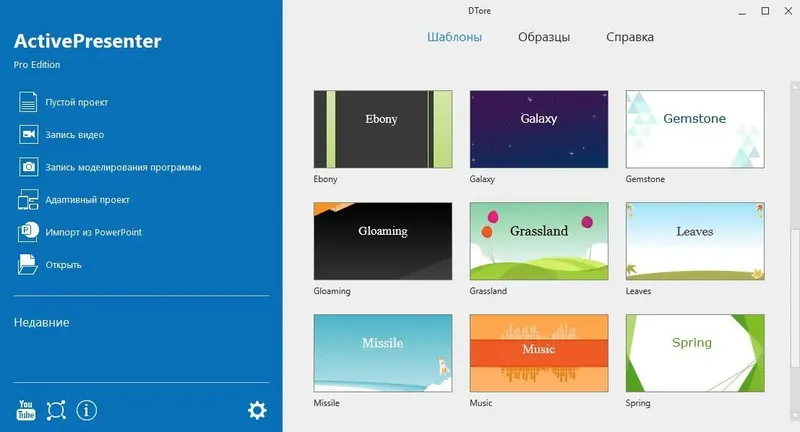
Task: Click the devices icon for Адаптивный проект
Action: tap(28, 199)
